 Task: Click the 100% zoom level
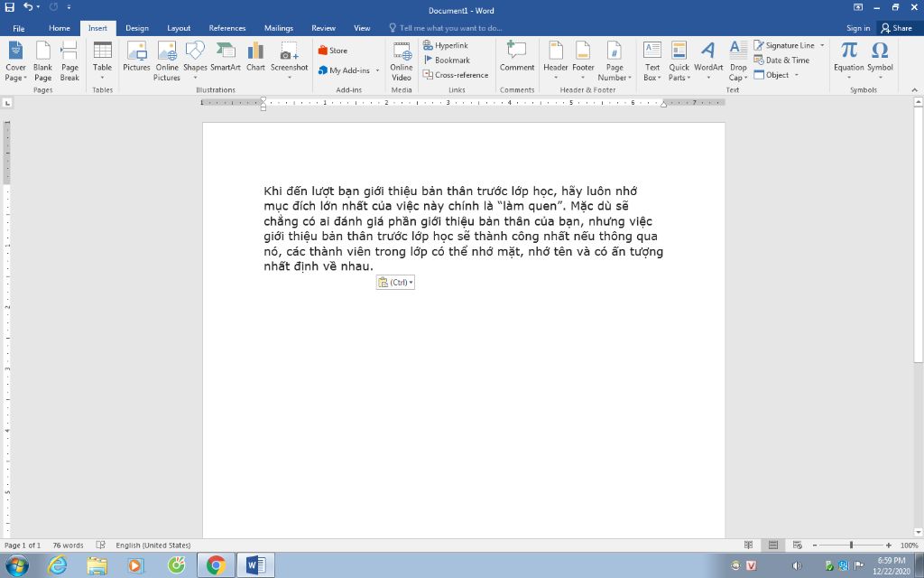pyautogui.click(x=910, y=545)
